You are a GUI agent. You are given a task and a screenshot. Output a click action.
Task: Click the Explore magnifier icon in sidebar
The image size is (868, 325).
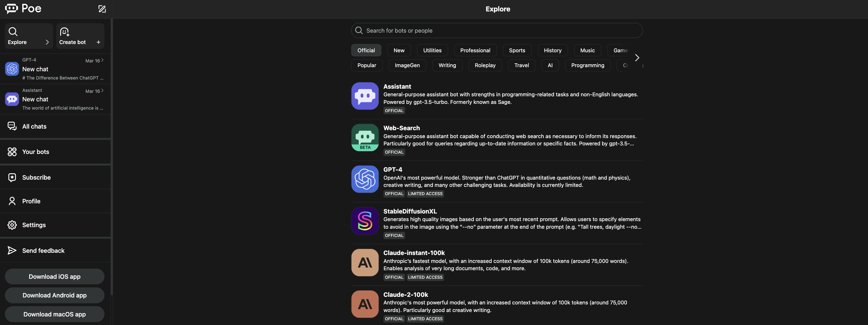(13, 31)
